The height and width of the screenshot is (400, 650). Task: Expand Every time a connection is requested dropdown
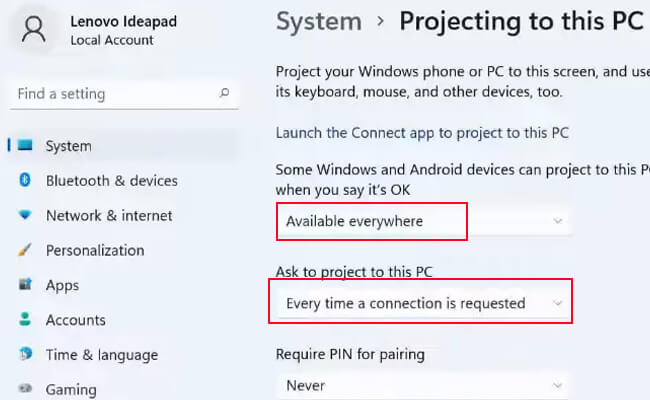(423, 303)
